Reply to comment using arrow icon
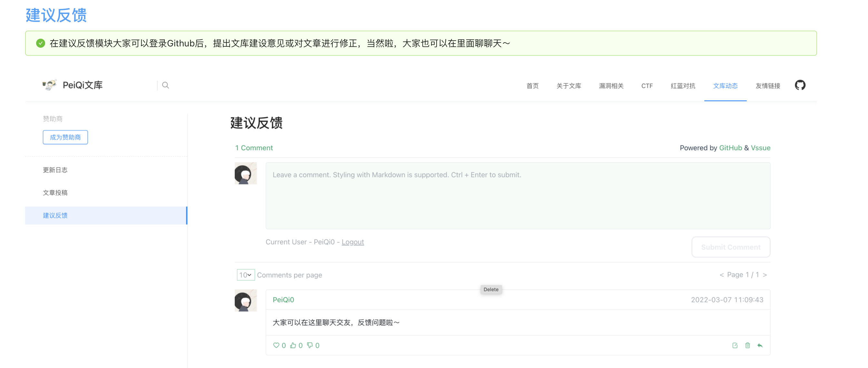 (760, 345)
